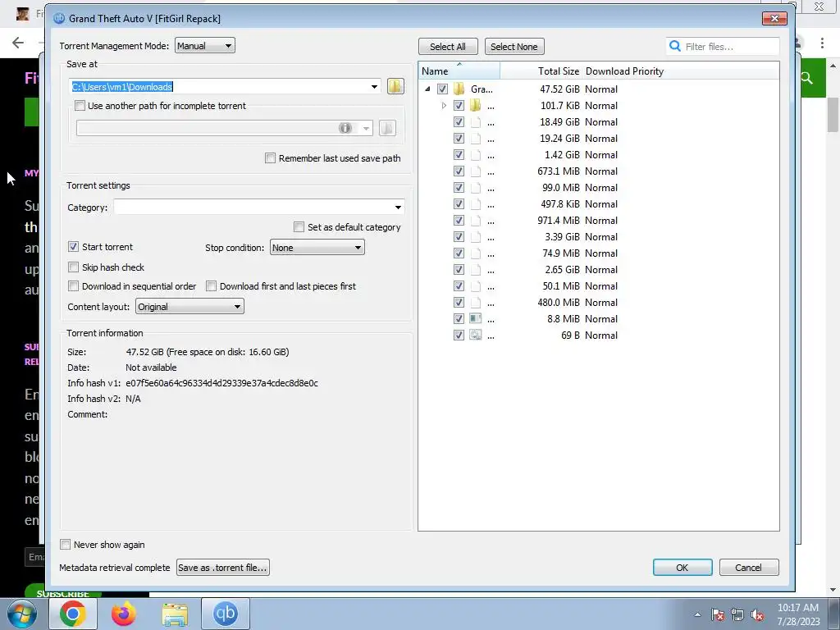Click the muted volume tray icon
The image size is (840, 630).
click(757, 614)
